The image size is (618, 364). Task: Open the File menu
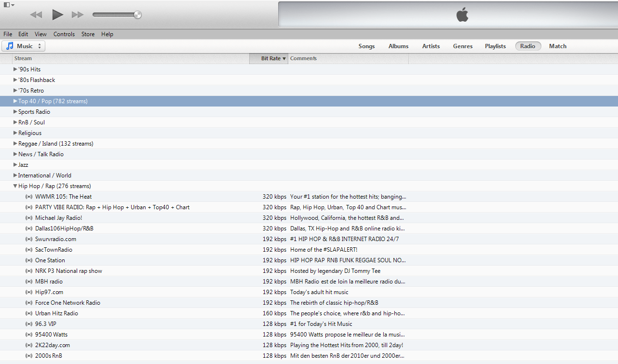tap(8, 34)
